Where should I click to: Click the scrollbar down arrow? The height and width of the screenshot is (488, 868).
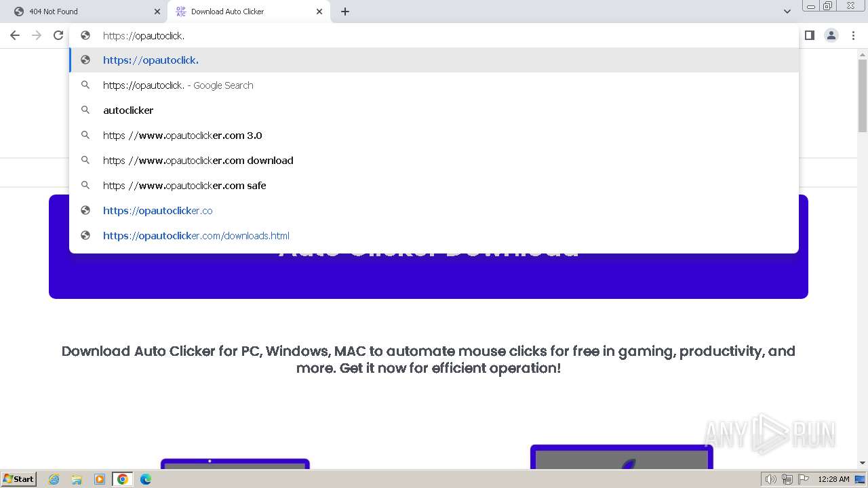tap(863, 464)
